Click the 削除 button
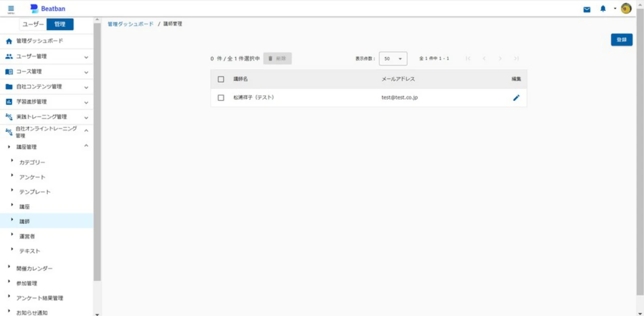The image size is (644, 316). tap(278, 58)
